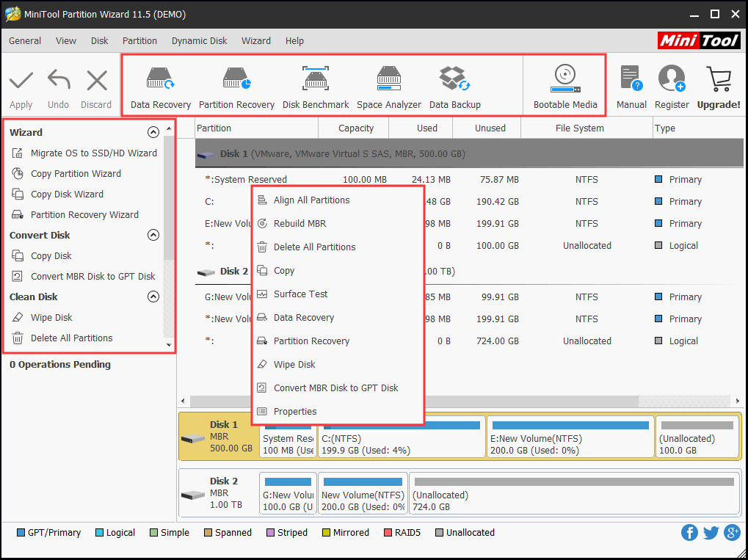Open the General menu
Image resolution: width=748 pixels, height=560 pixels.
click(x=25, y=41)
